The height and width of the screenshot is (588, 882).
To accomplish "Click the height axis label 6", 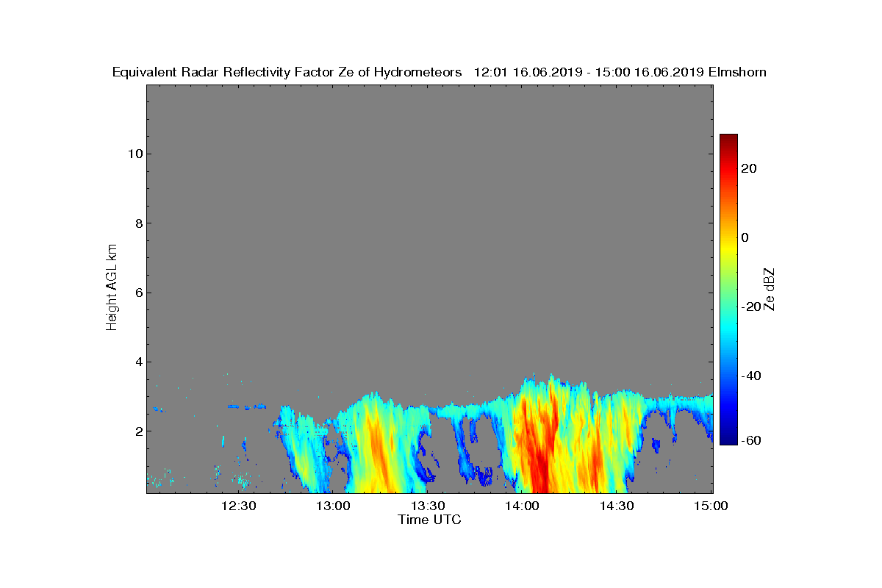I will click(x=137, y=293).
